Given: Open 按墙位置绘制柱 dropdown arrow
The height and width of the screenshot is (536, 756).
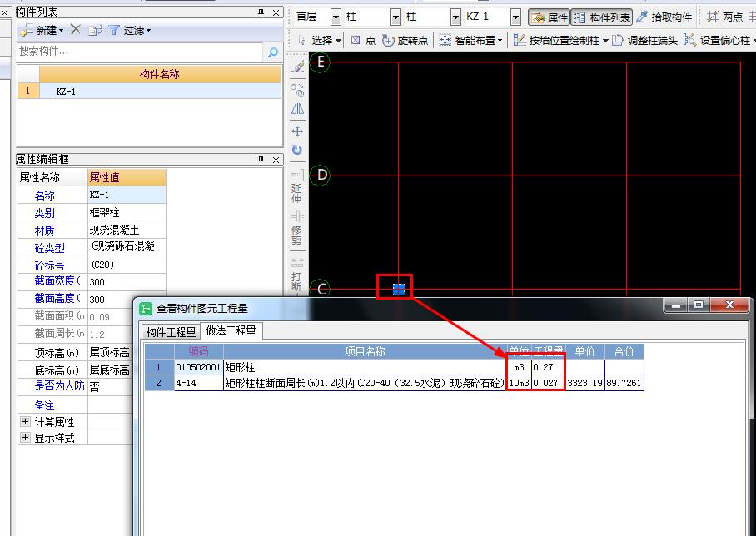Looking at the screenshot, I should [x=605, y=41].
